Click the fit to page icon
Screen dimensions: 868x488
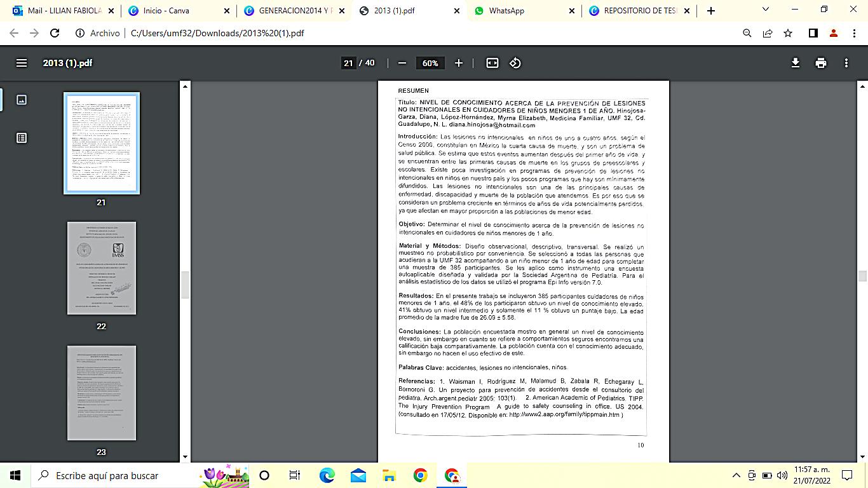point(492,63)
